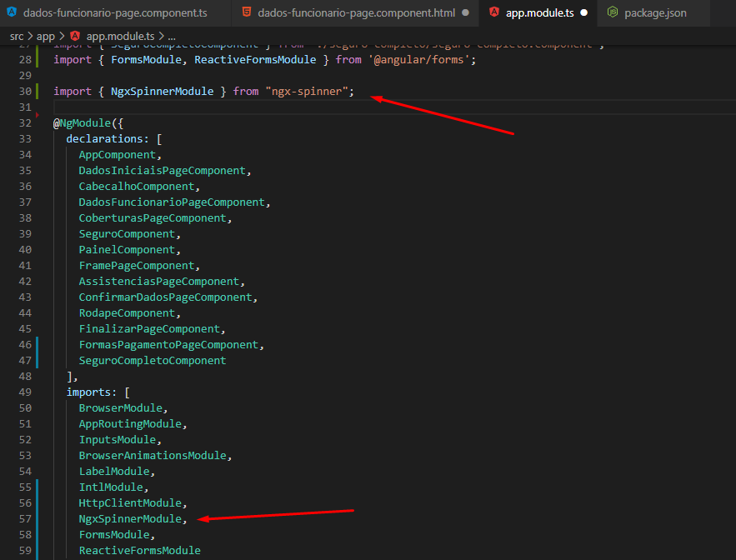Click ReactiveFormsModule on line 59
Viewport: 736px width, 560px height.
[x=139, y=551]
